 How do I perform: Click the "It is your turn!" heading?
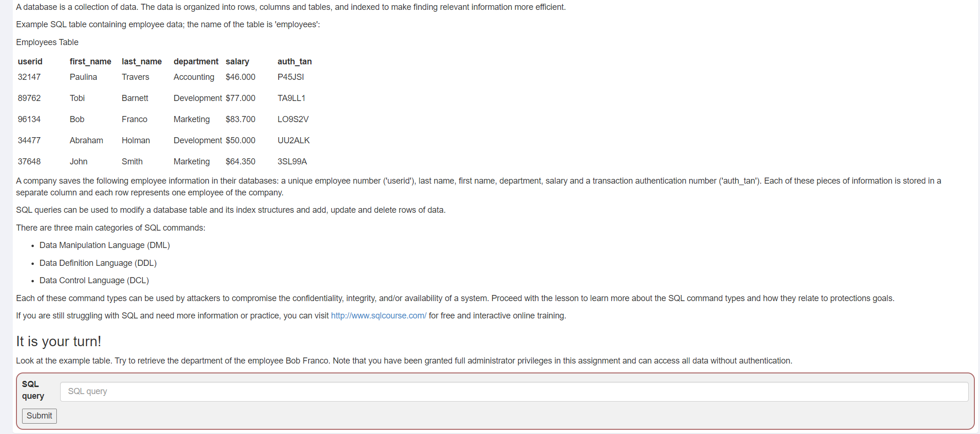pos(59,341)
